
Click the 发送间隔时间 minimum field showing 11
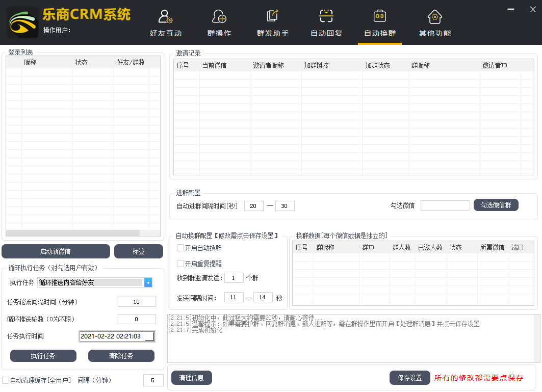pos(234,297)
